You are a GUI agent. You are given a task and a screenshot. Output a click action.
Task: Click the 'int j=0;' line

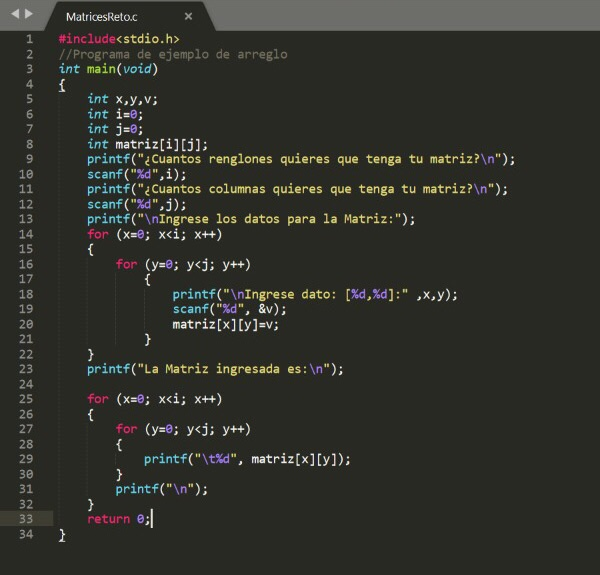(115, 129)
